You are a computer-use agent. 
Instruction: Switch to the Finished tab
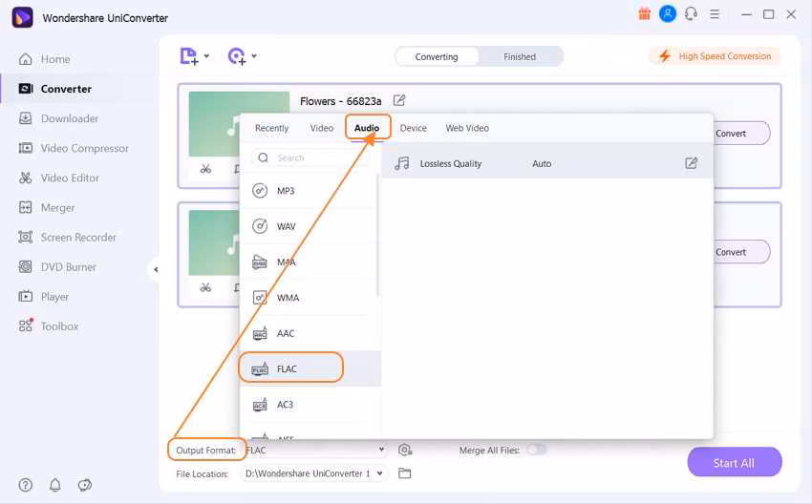(x=520, y=56)
